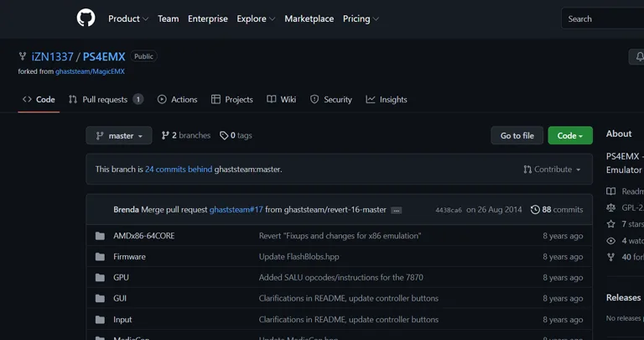Go to GitHub home via Octocat logo

pos(86,18)
